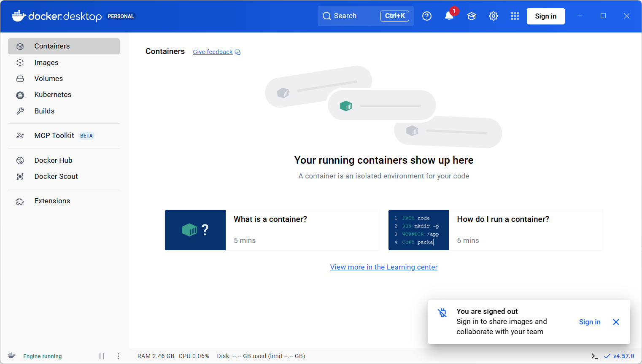The image size is (642, 364).
Task: Click the Disk usage status text
Action: [x=261, y=356]
